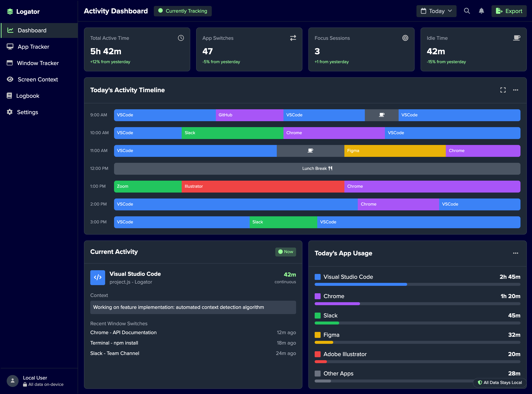Click the Dashboard chart icon in sidebar

pyautogui.click(x=10, y=30)
